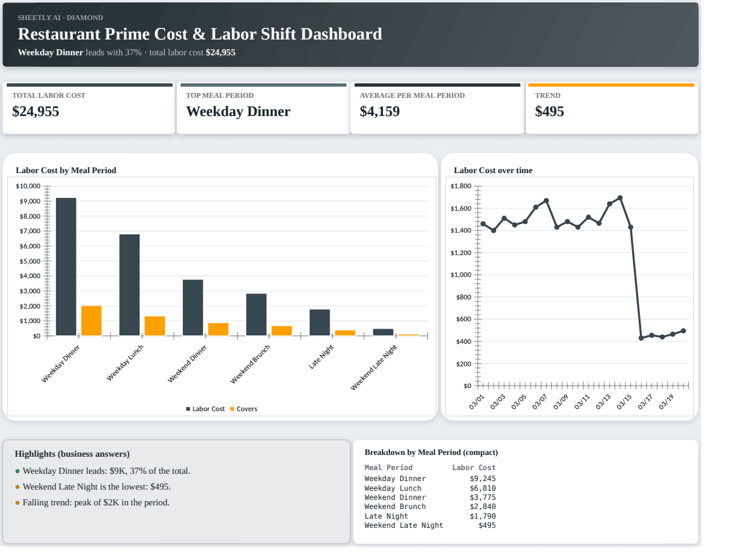
Task: Click the Weekend Late Night axis label
Action: pyautogui.click(x=374, y=367)
